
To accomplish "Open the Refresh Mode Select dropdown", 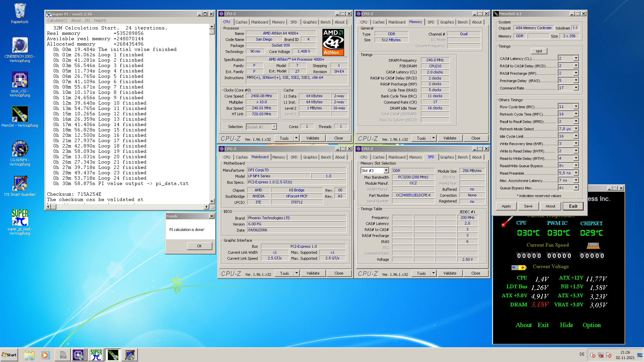I will point(576,128).
